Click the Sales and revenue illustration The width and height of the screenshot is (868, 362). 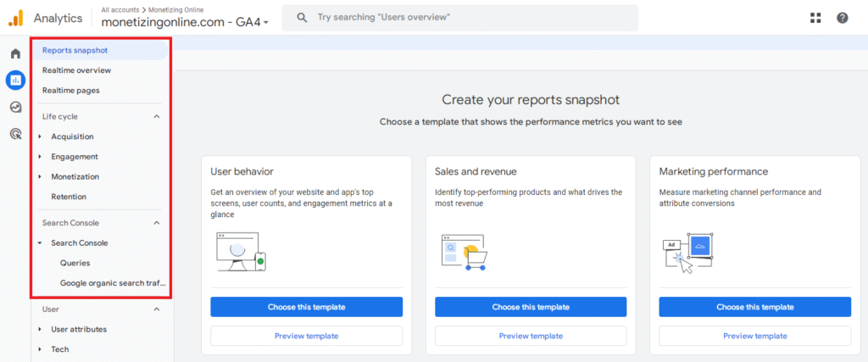465,252
